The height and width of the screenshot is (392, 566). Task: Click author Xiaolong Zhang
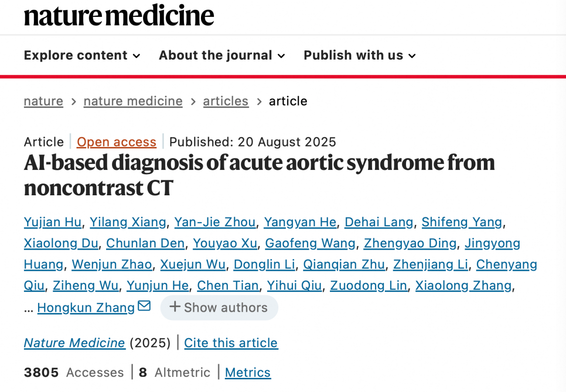tap(463, 285)
